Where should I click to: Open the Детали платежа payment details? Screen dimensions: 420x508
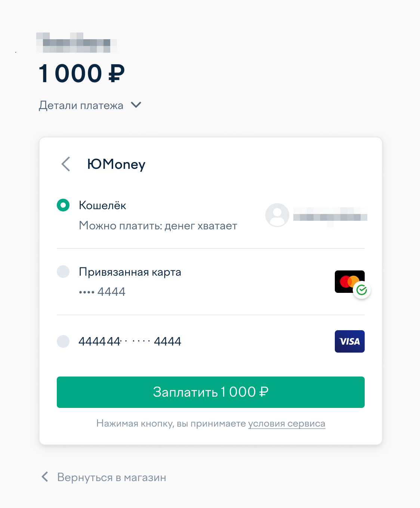point(81,105)
